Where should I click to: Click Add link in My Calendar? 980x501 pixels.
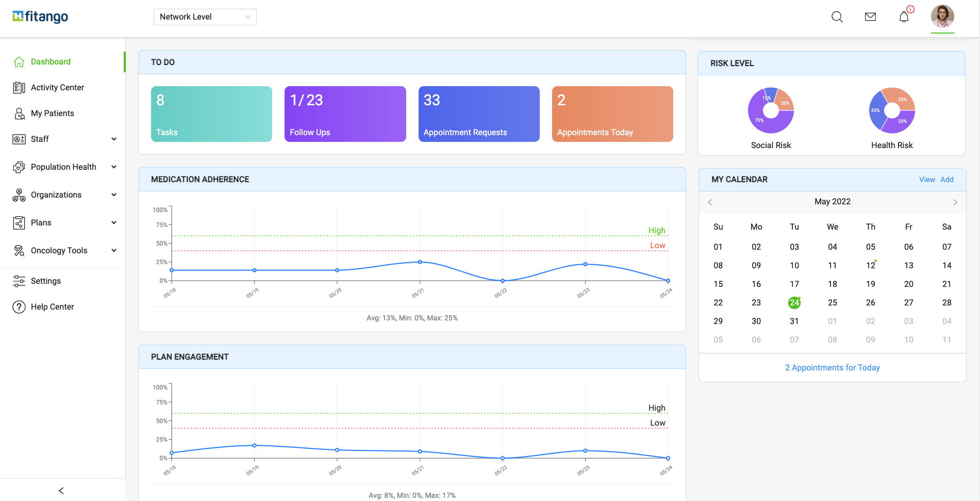point(947,180)
